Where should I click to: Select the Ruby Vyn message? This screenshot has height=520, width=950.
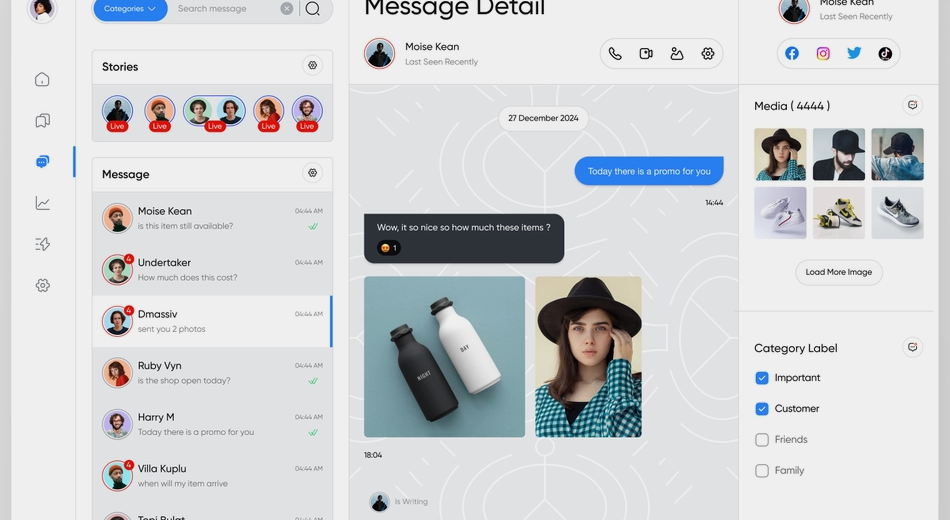point(212,373)
